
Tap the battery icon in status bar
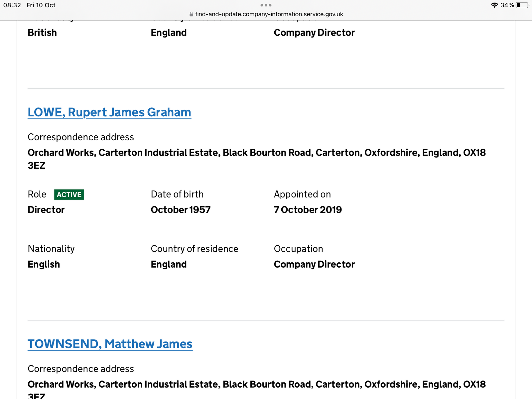[522, 5]
